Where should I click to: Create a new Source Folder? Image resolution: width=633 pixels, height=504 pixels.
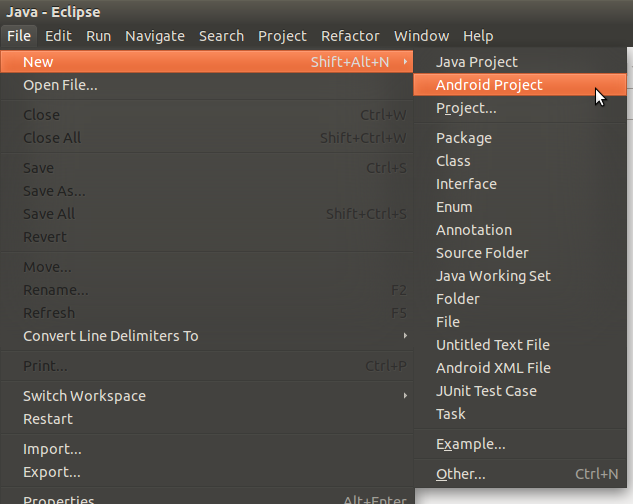click(520, 253)
